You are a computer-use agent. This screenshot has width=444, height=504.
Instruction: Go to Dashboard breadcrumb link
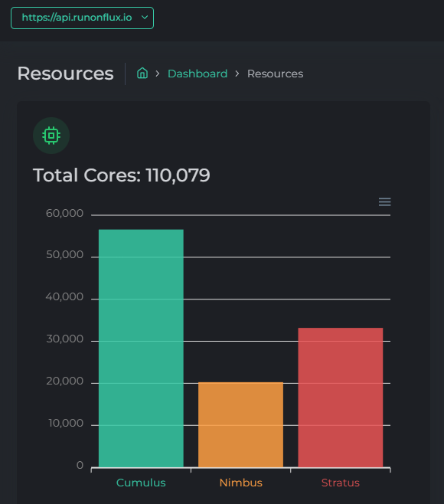click(x=198, y=74)
